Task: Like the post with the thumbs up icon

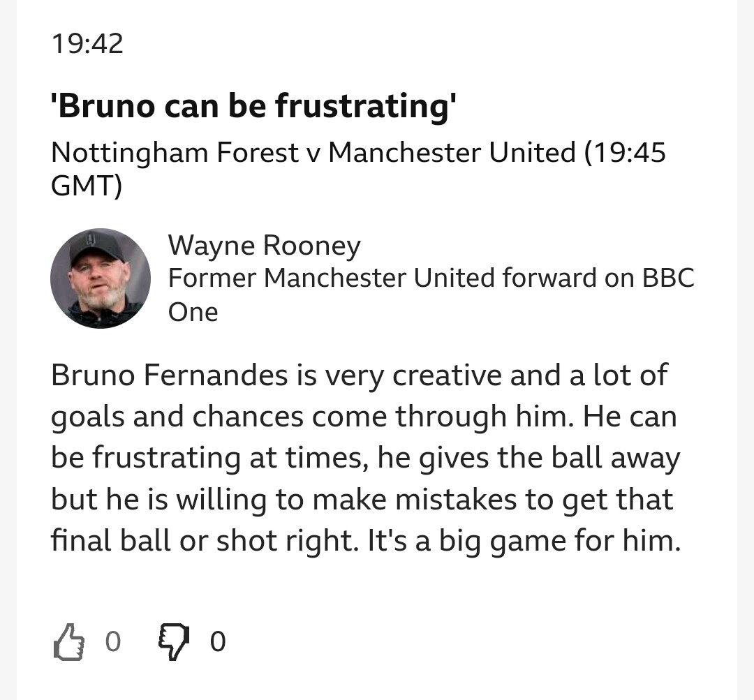Action: coord(68,642)
